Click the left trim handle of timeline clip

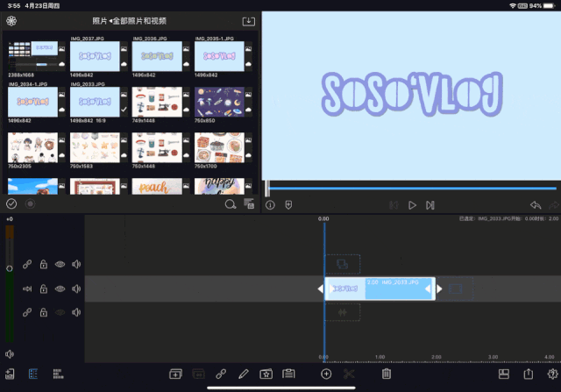tap(320, 289)
